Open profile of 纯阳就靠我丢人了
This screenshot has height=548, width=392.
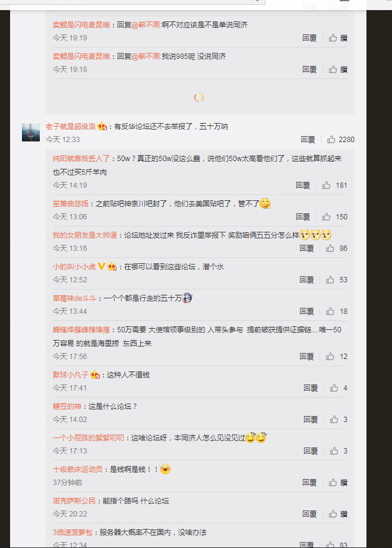[81, 158]
